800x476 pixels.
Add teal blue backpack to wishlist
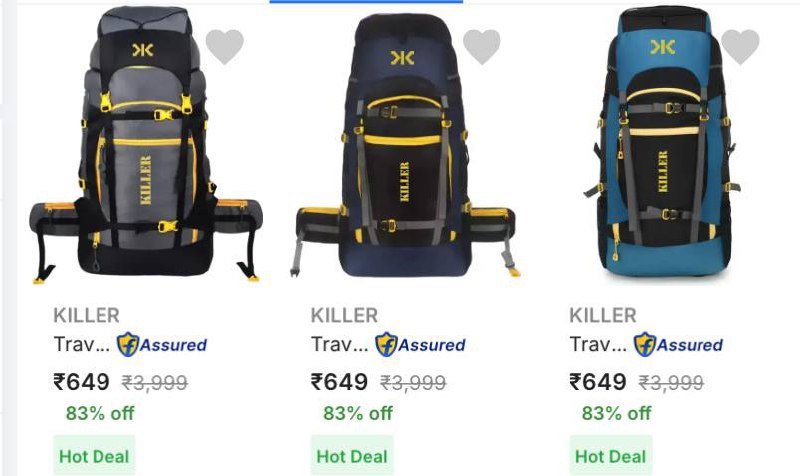740,46
